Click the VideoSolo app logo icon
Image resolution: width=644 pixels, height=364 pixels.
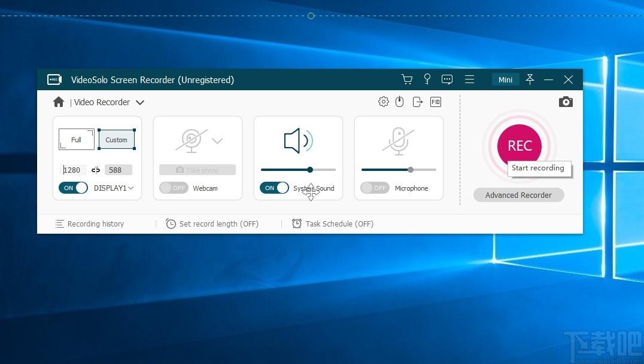[x=54, y=79]
